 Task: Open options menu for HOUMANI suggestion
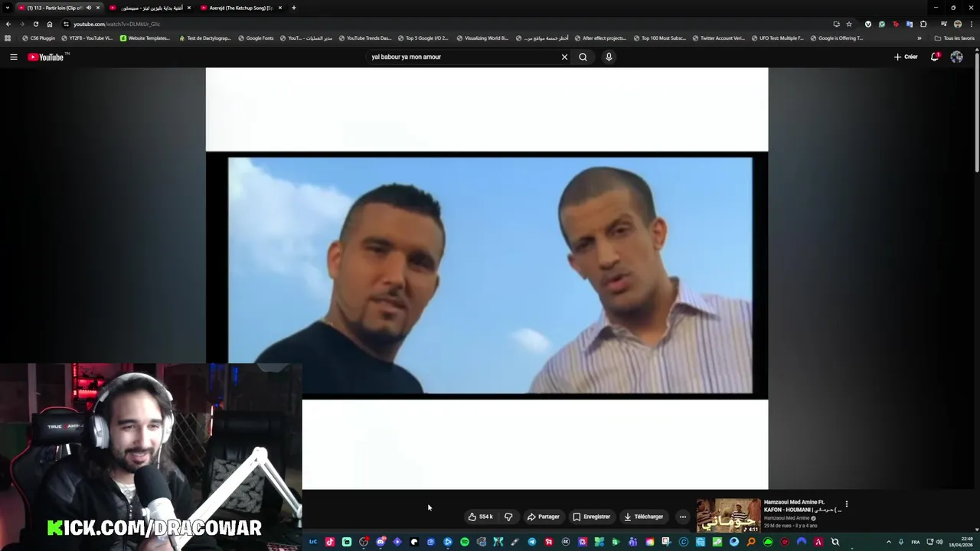coord(846,504)
